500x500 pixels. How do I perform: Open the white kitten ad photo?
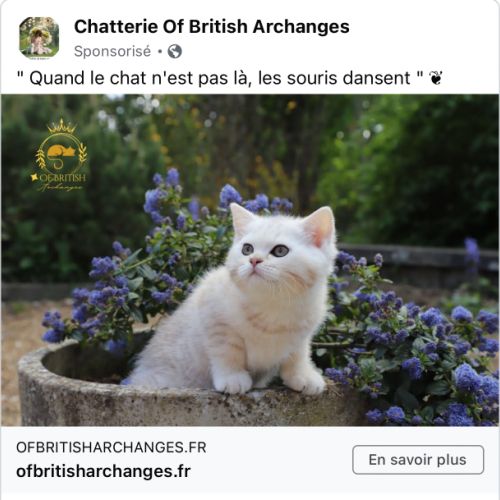pyautogui.click(x=250, y=260)
